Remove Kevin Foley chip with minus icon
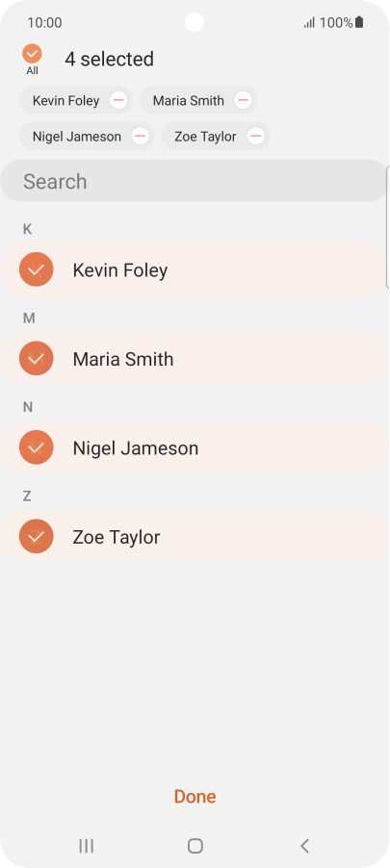Viewport: 390px width, 868px height. coord(118,100)
